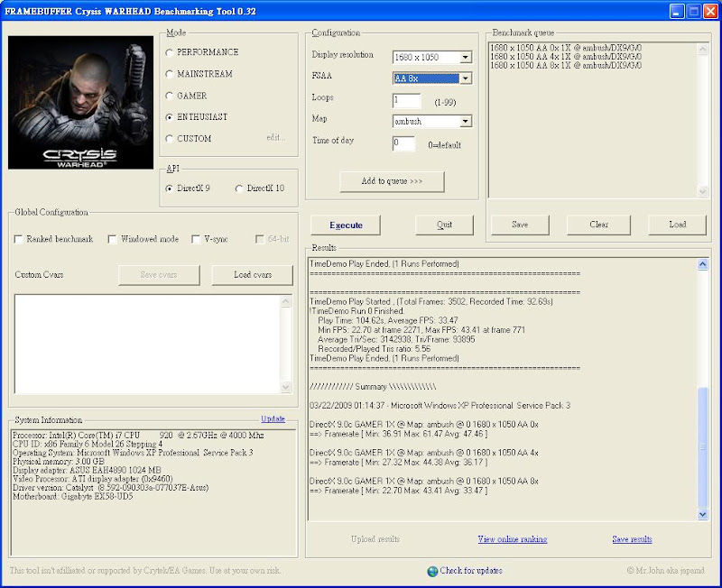The width and height of the screenshot is (722, 588).
Task: Click the Time of day input field
Action: tap(403, 143)
